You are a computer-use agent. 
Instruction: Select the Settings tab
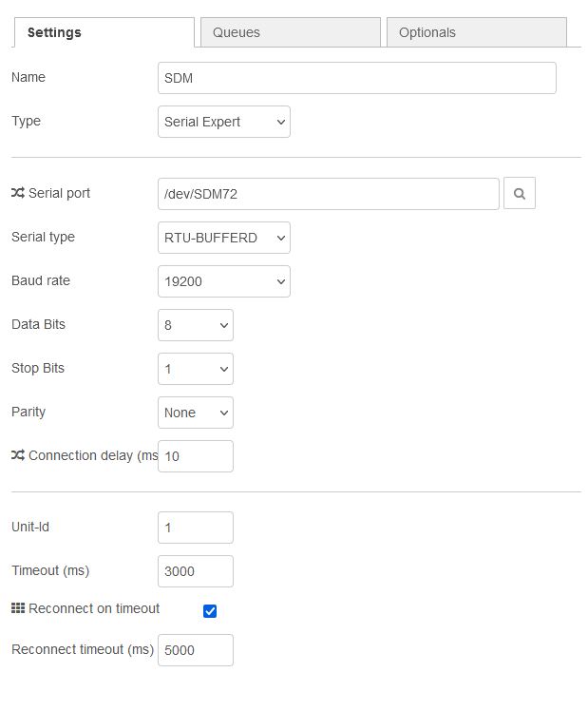[104, 32]
